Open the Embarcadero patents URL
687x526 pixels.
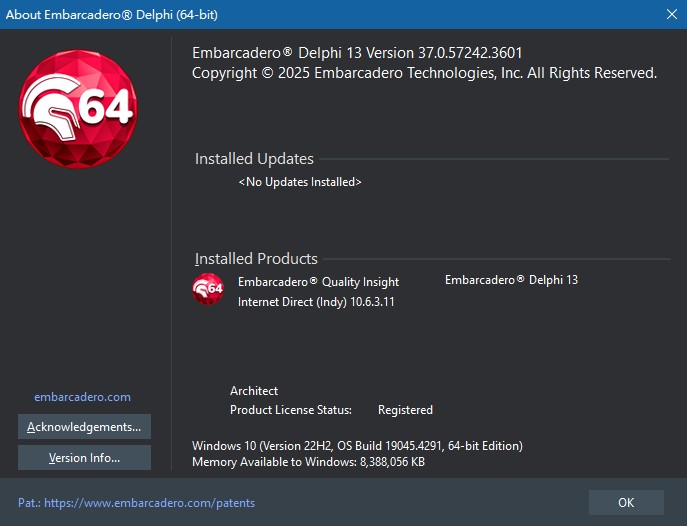coord(136,503)
